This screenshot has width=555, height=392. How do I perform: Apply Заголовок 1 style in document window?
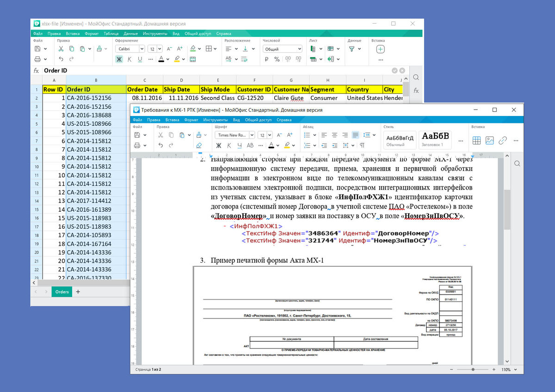click(436, 140)
